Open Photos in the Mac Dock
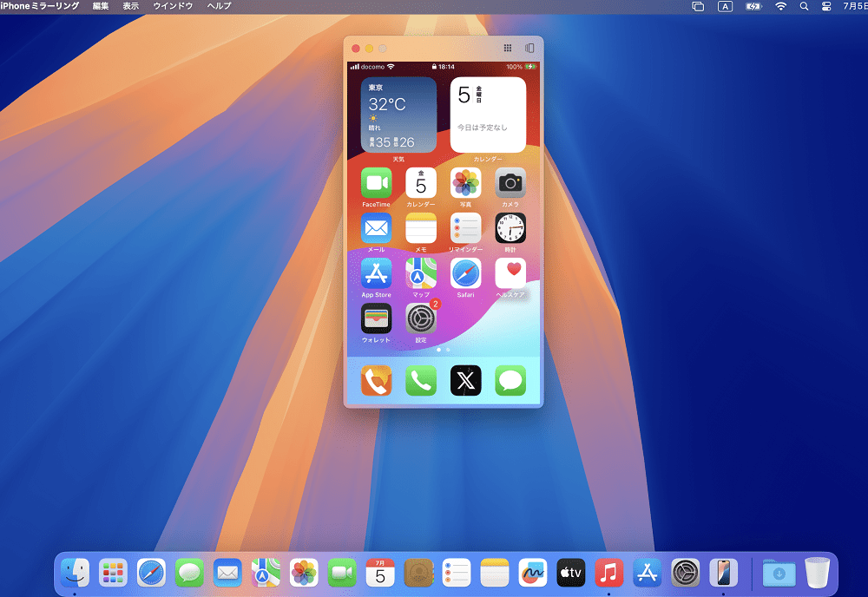Viewport: 868px width, 597px height. [304, 573]
